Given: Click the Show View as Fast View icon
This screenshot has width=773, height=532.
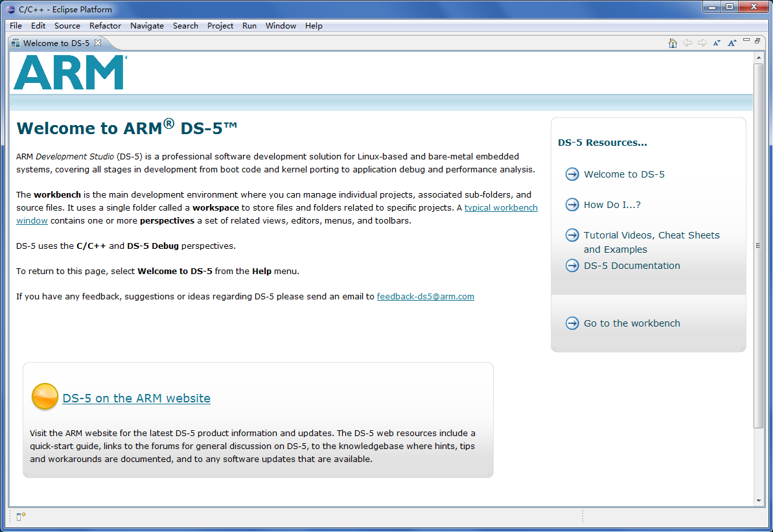Looking at the screenshot, I should coord(21,516).
